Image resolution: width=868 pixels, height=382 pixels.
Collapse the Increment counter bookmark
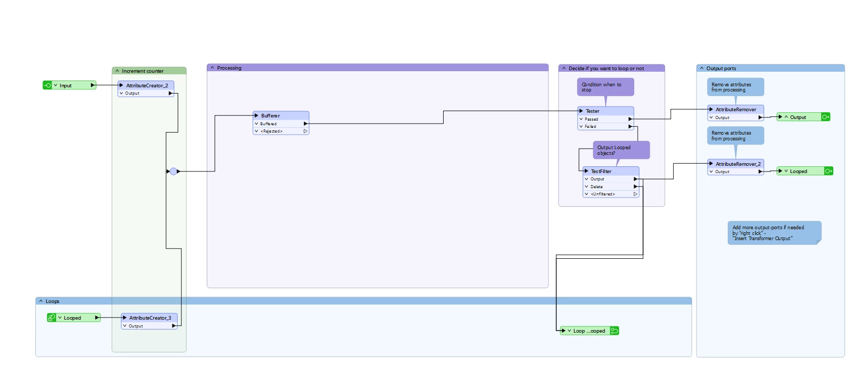tap(117, 71)
